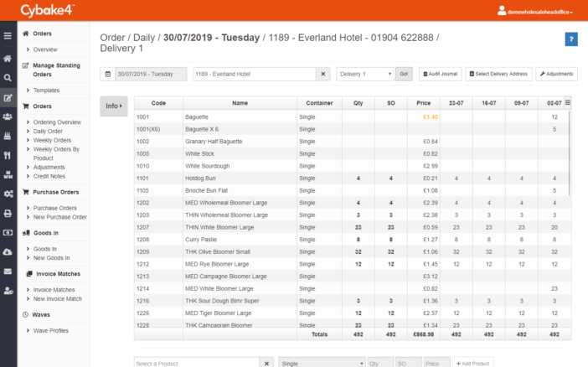Expand the Info panel

pyautogui.click(x=114, y=106)
